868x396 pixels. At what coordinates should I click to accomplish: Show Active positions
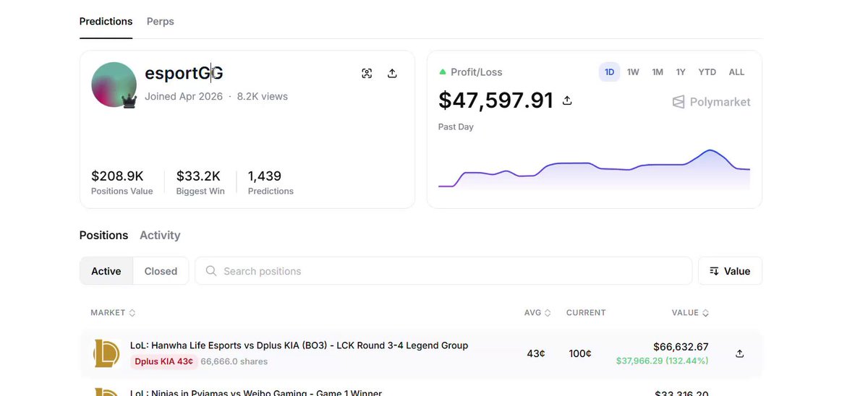point(106,271)
